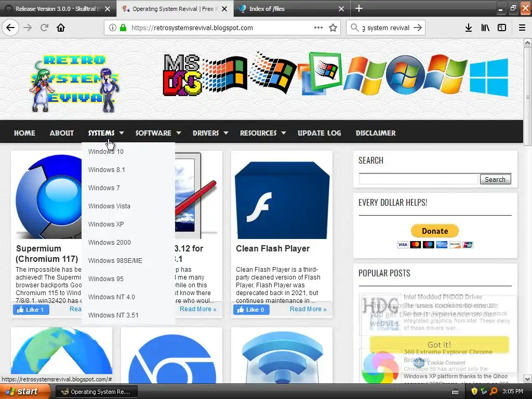Open Operating System Re... taskbar item
Viewport: 532px width, 399px height.
click(x=96, y=392)
